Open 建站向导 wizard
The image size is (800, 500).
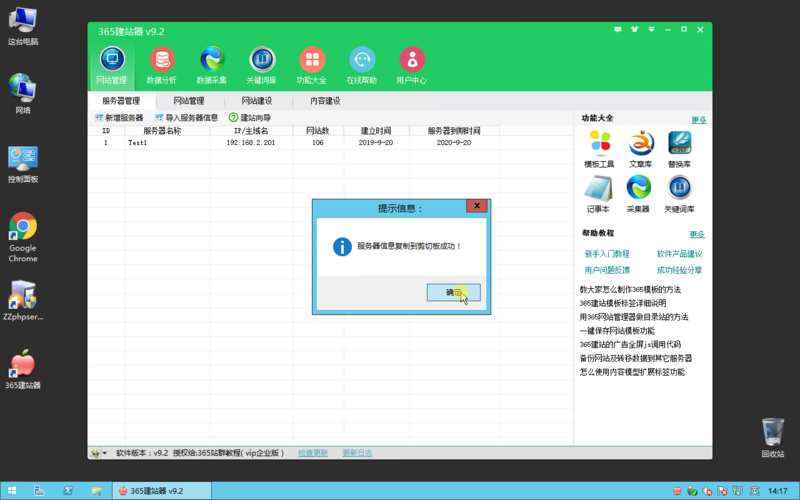(250, 118)
